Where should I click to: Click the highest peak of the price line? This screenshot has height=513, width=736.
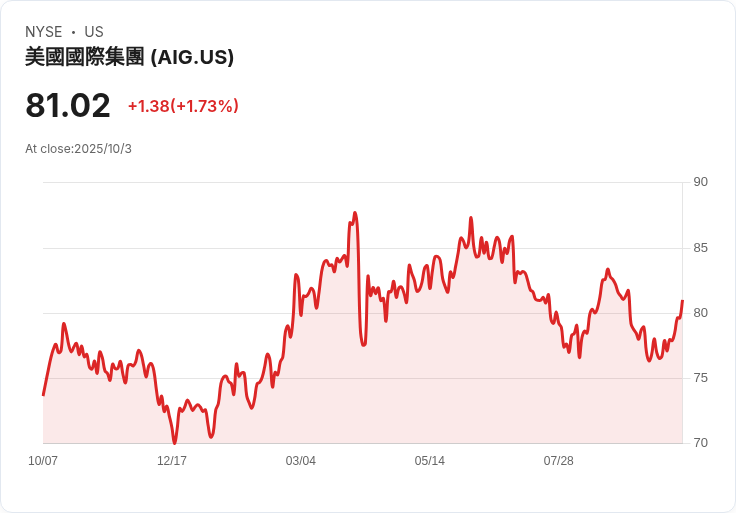point(355,213)
